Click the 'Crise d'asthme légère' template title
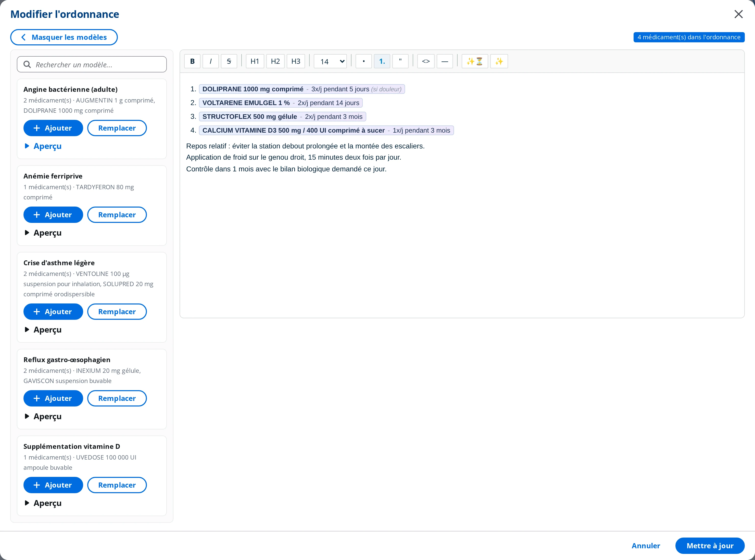The height and width of the screenshot is (560, 755). tap(59, 263)
